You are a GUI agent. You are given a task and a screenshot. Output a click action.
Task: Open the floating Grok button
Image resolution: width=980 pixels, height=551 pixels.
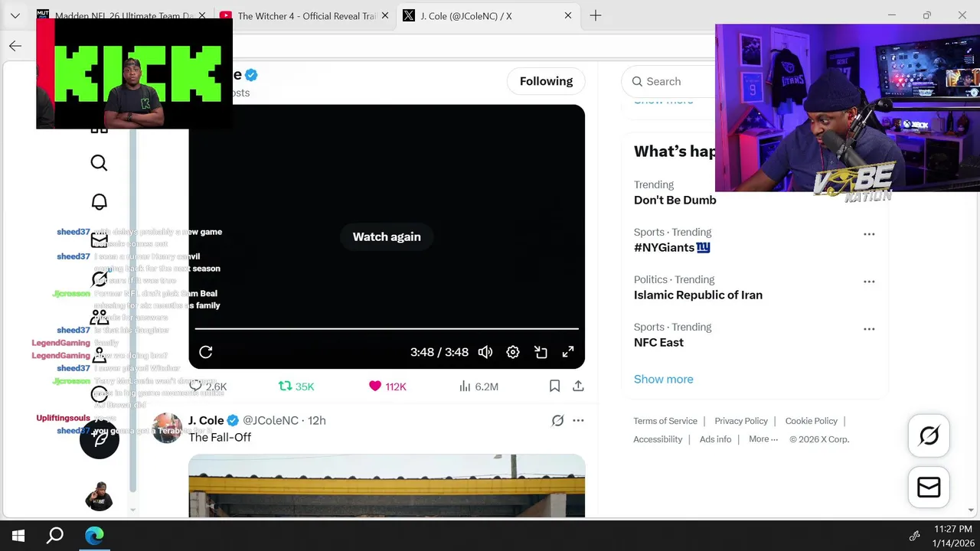929,436
